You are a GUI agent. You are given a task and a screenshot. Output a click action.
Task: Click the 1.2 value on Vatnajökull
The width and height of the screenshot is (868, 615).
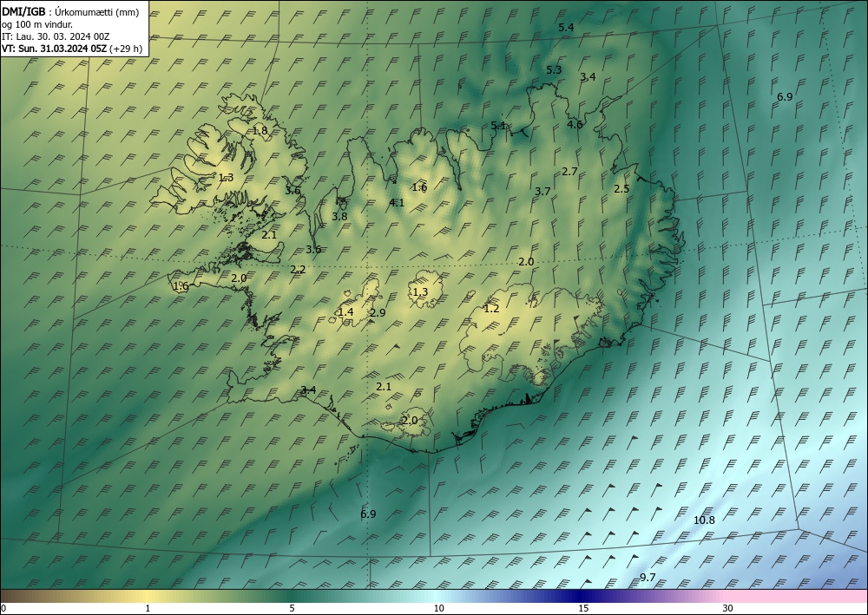point(491,309)
